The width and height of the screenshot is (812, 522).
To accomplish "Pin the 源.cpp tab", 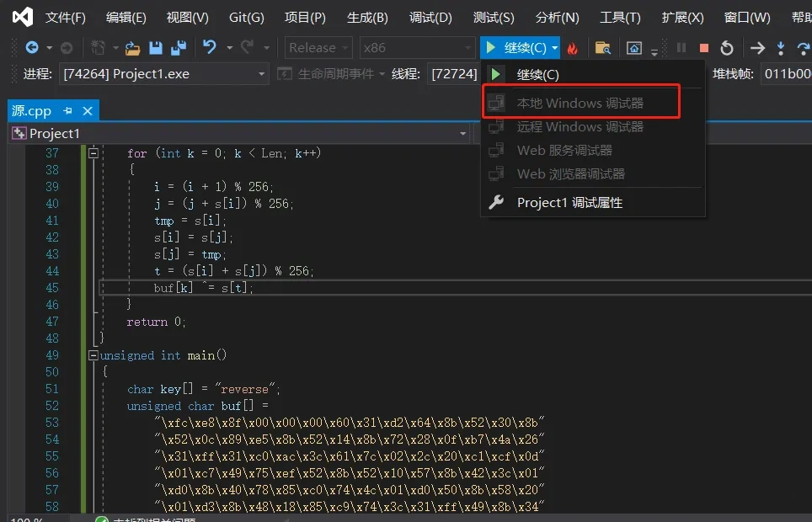I will click(68, 111).
